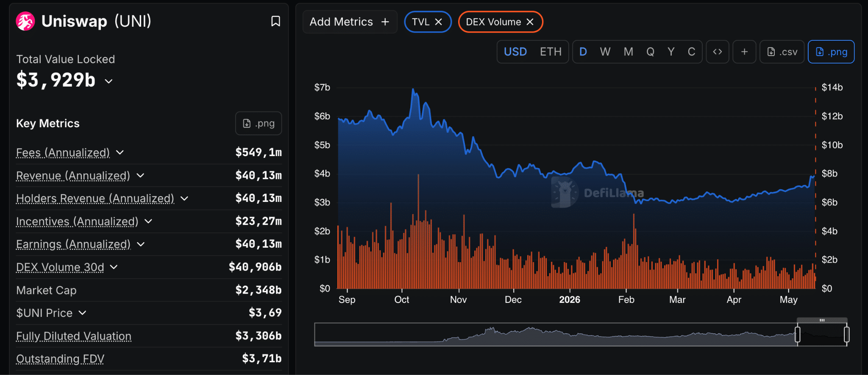Select the weekly (W) interval
This screenshot has width=868, height=375.
coord(605,52)
